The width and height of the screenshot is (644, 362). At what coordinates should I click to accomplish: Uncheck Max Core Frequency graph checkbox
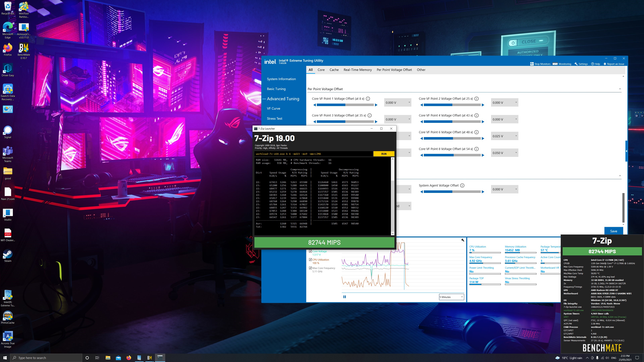[310, 268]
